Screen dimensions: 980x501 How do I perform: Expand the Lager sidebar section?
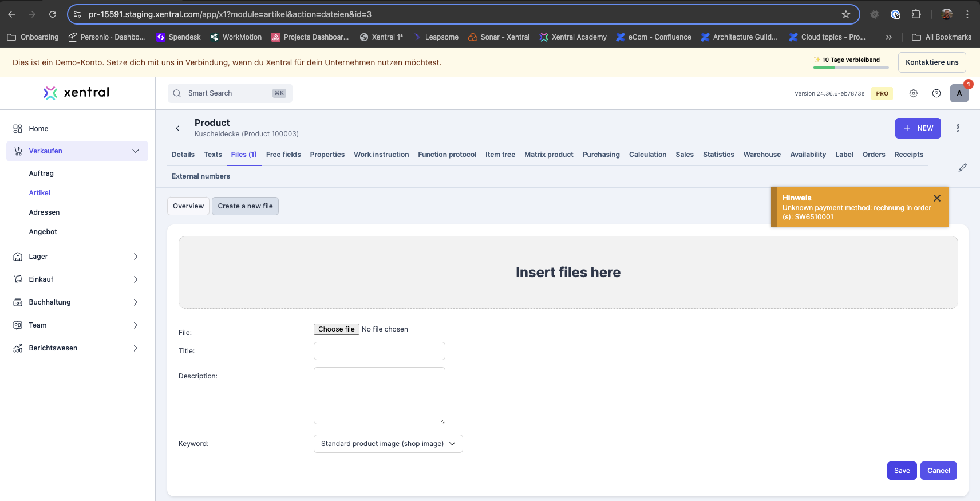click(x=135, y=257)
